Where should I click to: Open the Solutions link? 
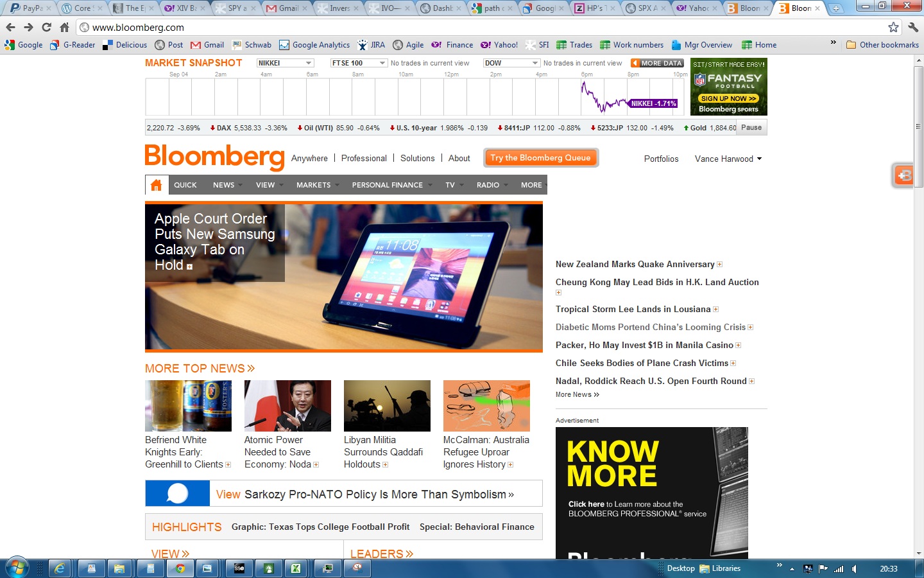417,158
